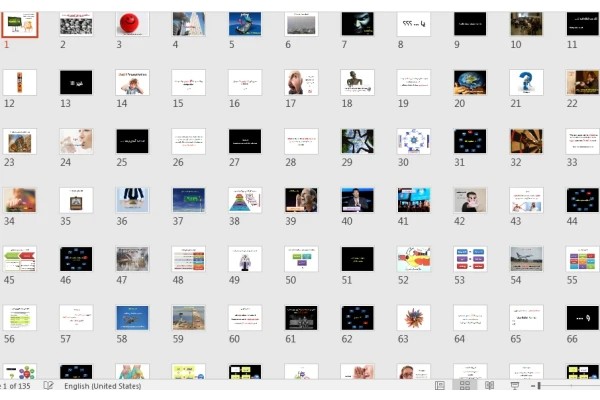
Task: Select slide 3 with the red ball
Action: point(132,24)
